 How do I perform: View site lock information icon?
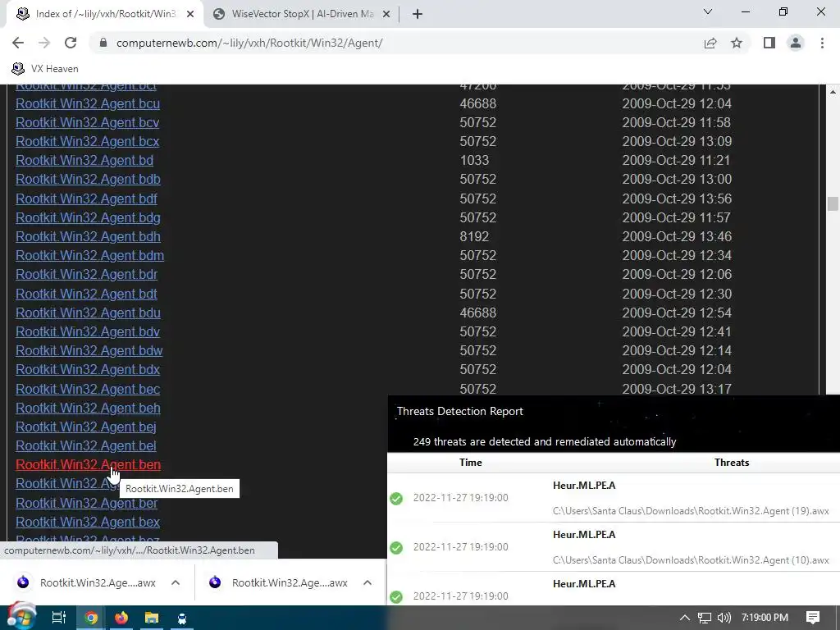(103, 43)
